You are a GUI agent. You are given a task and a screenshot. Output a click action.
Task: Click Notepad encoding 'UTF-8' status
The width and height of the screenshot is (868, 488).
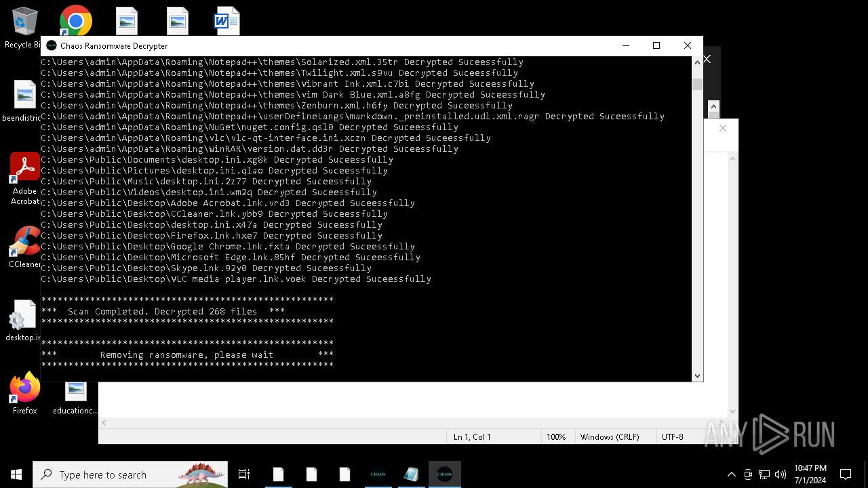tap(673, 436)
